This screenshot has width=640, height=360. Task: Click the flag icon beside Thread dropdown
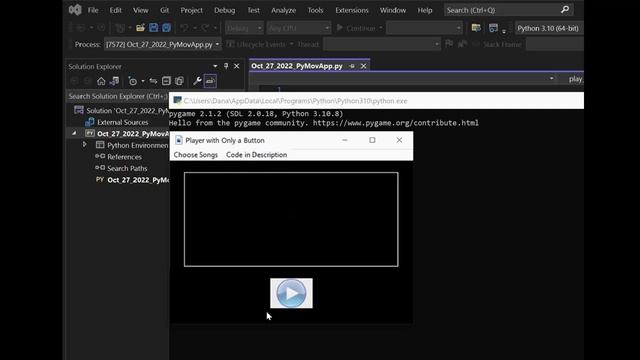pos(449,44)
